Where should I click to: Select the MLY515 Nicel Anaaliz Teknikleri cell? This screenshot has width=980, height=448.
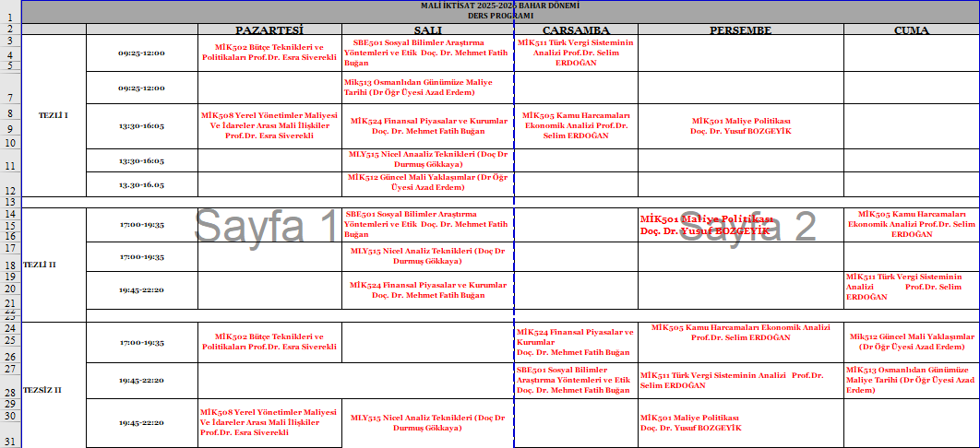tap(426, 159)
